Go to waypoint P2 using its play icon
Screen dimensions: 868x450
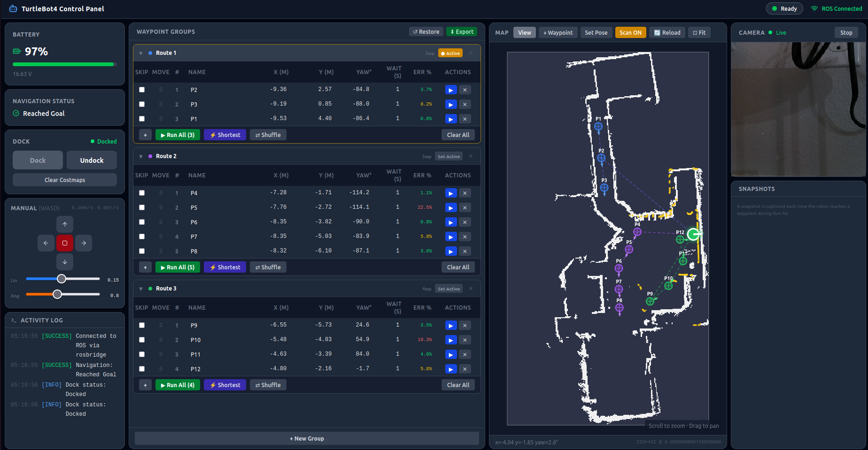point(451,90)
